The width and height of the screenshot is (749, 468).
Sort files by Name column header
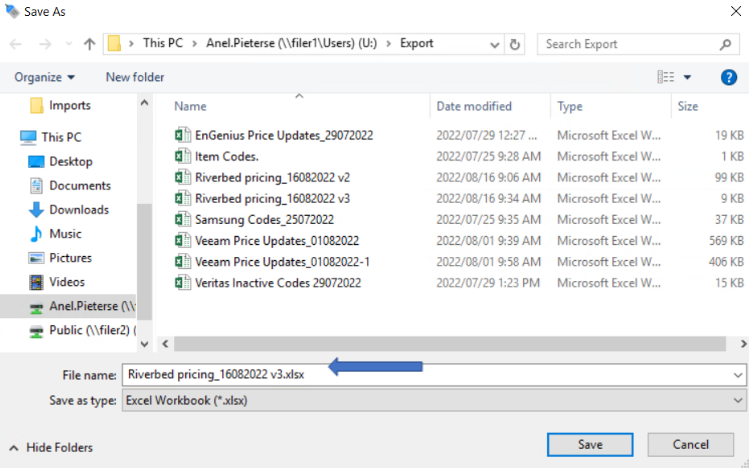pos(190,106)
